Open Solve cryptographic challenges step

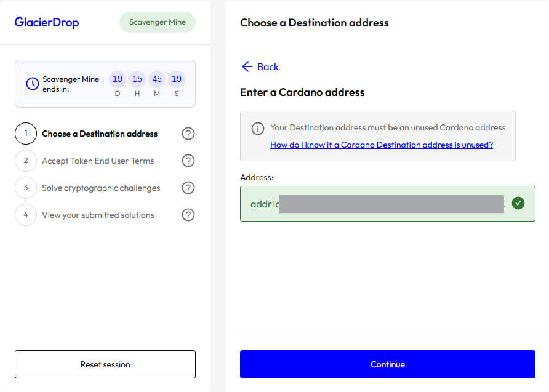point(101,188)
